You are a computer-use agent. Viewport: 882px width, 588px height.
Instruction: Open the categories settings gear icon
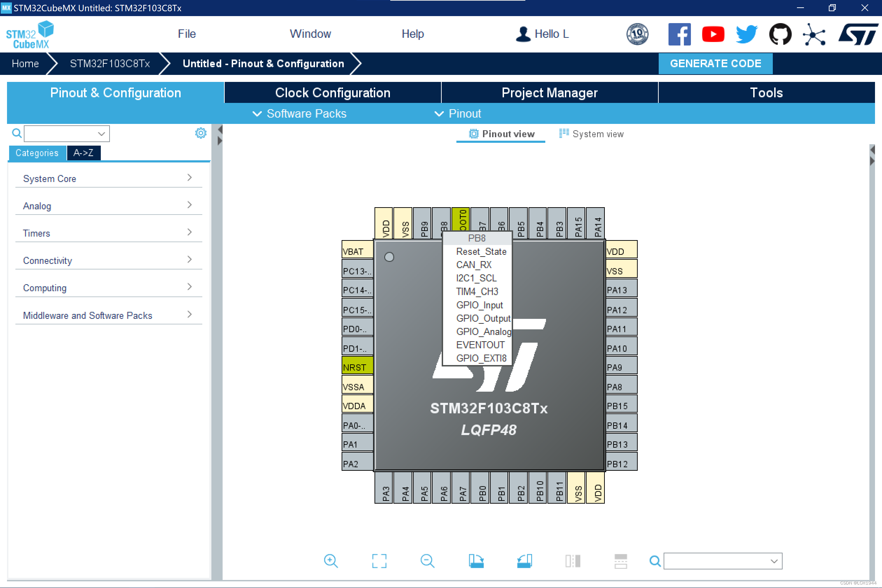pyautogui.click(x=201, y=133)
